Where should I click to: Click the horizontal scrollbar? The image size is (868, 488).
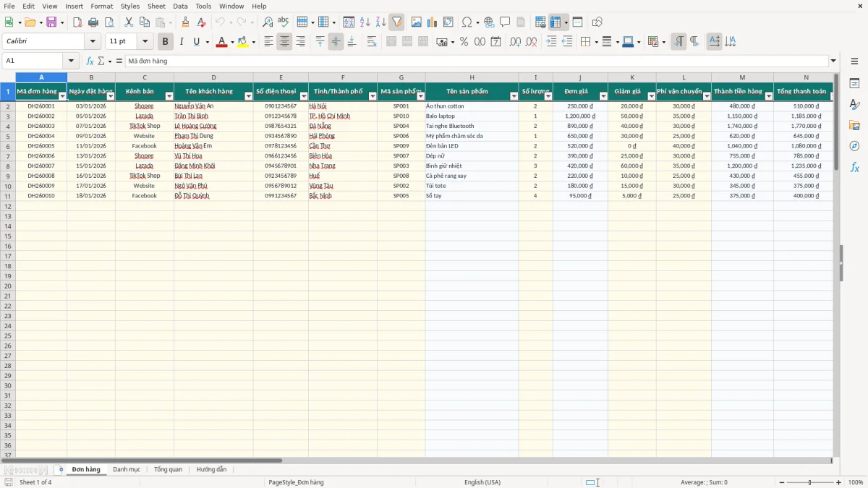tap(416, 461)
